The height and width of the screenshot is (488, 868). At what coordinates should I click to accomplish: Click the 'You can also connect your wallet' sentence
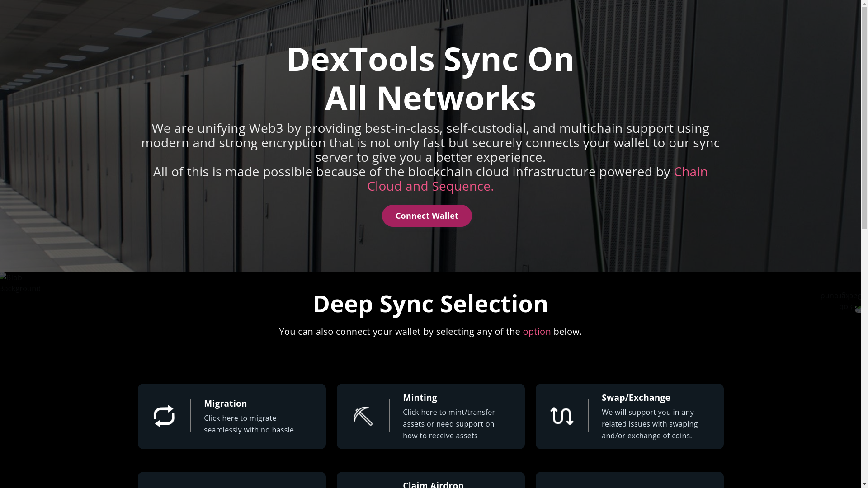coord(430,331)
